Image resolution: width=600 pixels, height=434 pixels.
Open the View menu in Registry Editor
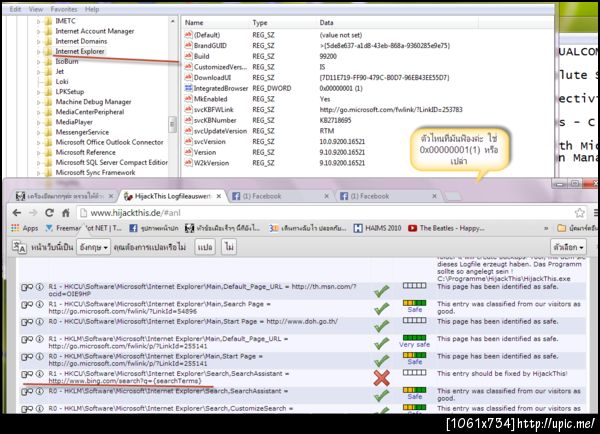click(x=36, y=9)
